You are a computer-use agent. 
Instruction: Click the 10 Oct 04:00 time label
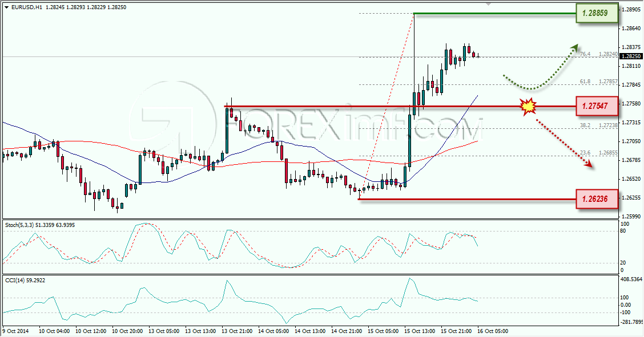pos(54,331)
